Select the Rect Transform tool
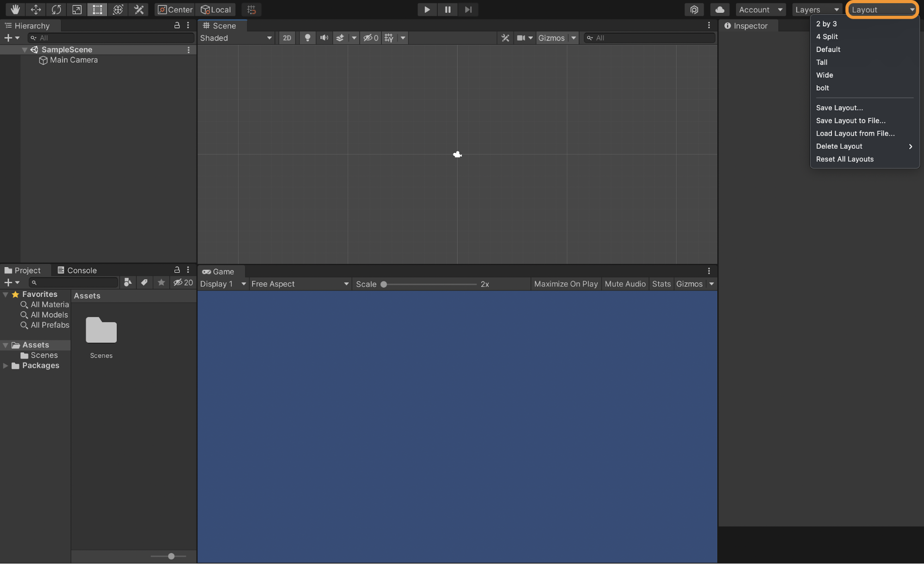The height and width of the screenshot is (564, 924). point(97,9)
